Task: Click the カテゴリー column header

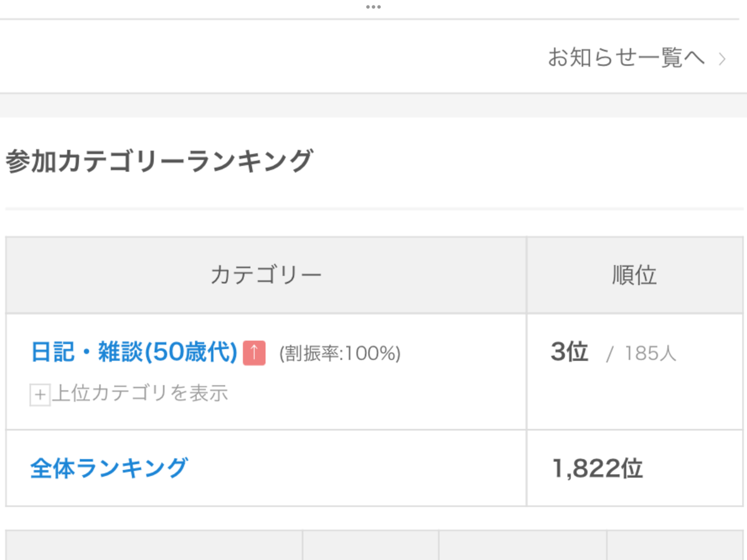Action: point(266,274)
